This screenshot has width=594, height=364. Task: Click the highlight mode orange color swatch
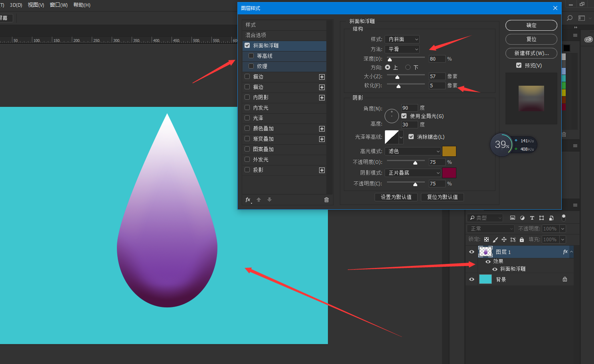449,151
